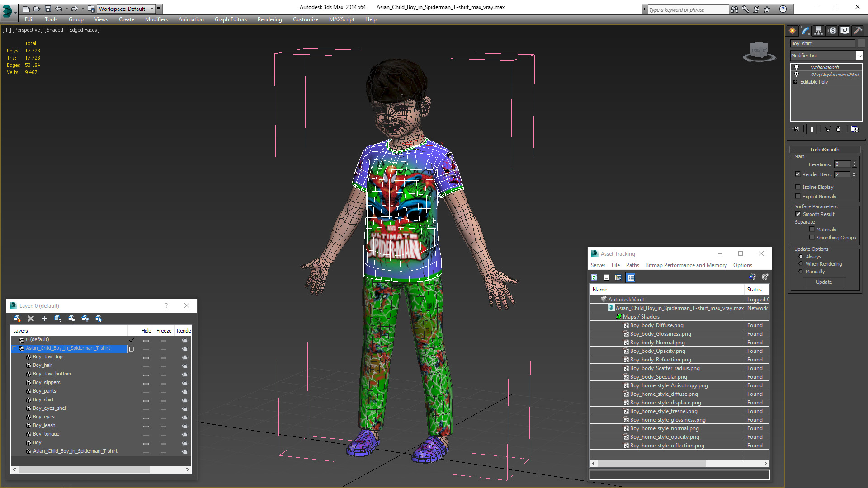
Task: Click Refresh icon in Asset Tracking toolbar
Action: (x=594, y=277)
